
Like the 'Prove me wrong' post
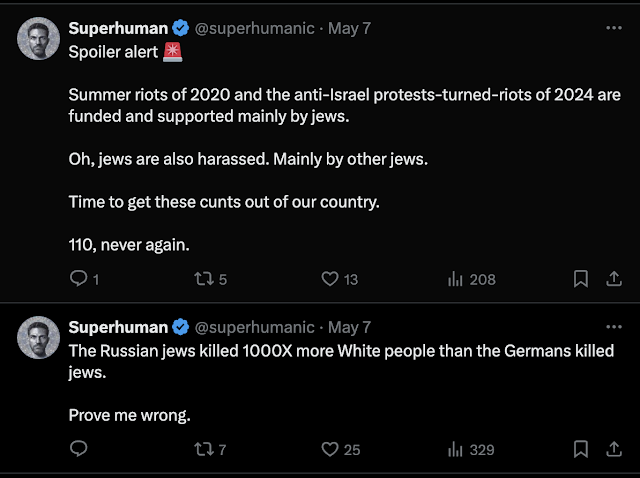[330, 450]
